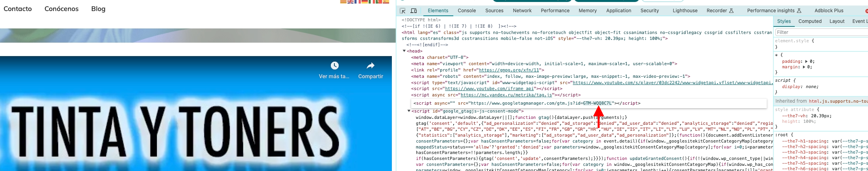Image resolution: width=868 pixels, height=171 pixels.
Task: Click the window.dataLayer code line
Action: pos(521,117)
